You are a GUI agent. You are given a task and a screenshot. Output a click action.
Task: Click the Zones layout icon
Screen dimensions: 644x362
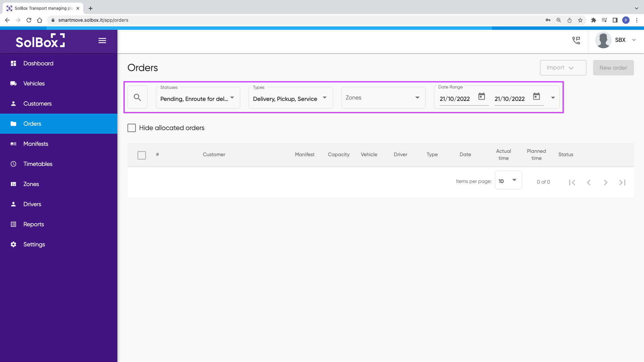[x=13, y=184]
